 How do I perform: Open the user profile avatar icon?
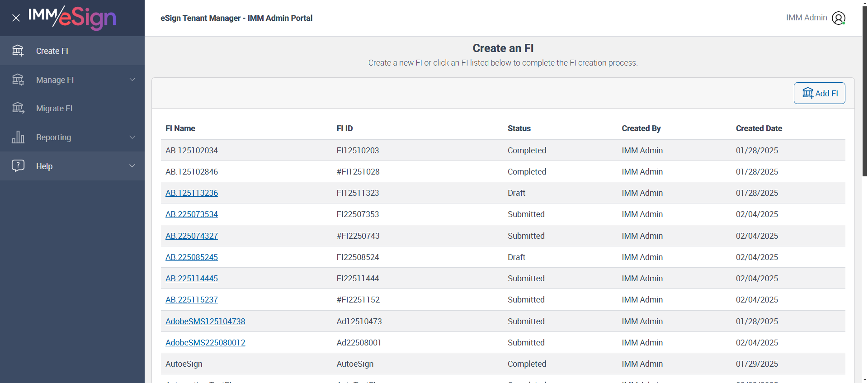pyautogui.click(x=839, y=18)
